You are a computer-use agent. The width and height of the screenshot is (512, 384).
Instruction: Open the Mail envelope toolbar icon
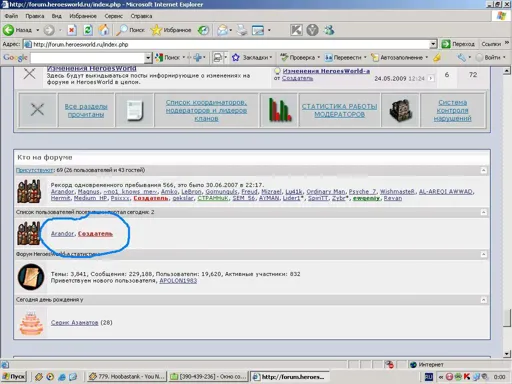point(222,30)
